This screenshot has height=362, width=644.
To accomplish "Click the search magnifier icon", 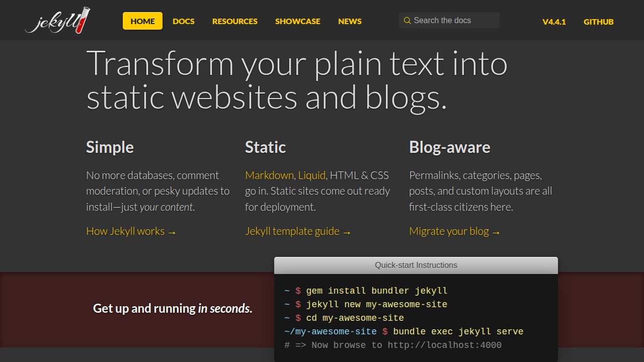I will pos(407,21).
